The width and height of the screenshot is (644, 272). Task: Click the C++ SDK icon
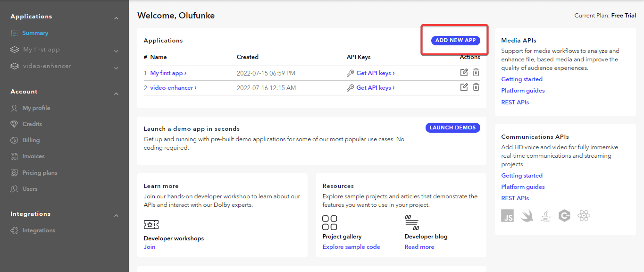(x=564, y=216)
